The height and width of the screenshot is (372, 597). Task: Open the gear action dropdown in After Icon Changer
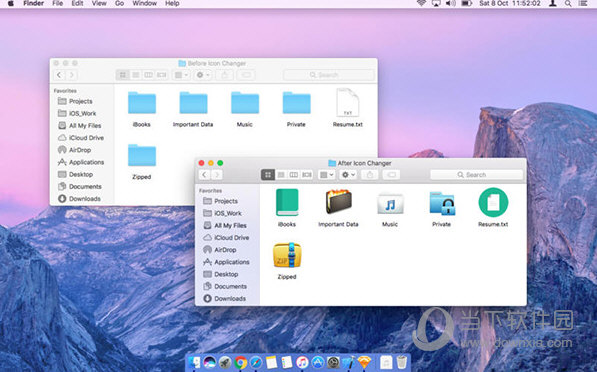click(x=348, y=175)
